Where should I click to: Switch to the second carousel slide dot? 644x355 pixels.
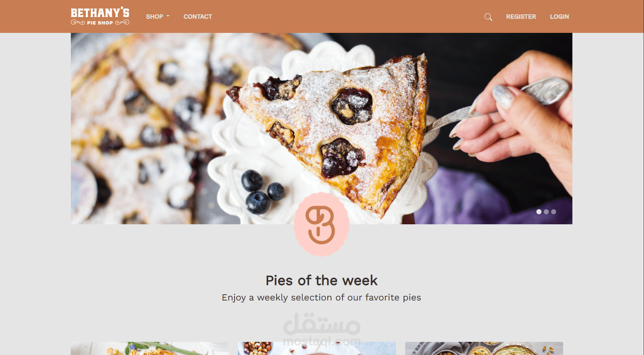click(x=546, y=212)
